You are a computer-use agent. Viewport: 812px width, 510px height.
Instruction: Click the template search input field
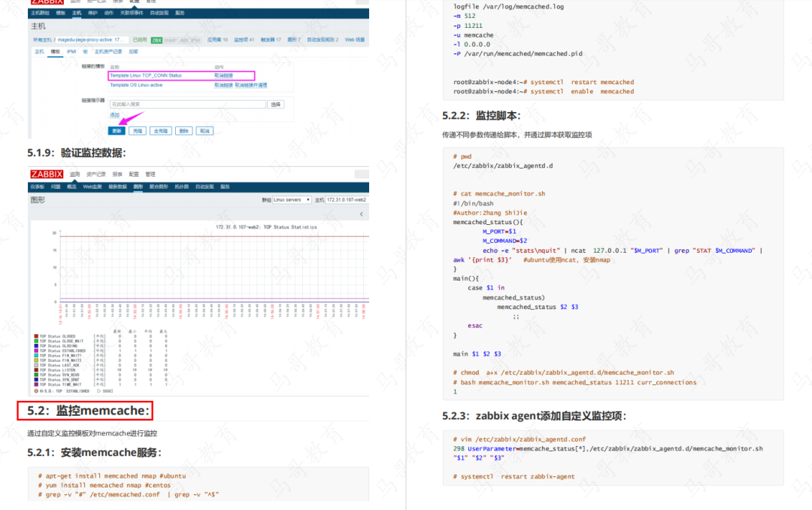[187, 104]
